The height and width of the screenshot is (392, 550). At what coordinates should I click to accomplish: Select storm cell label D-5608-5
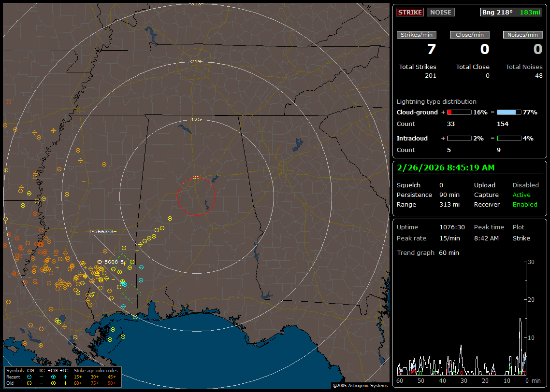coord(111,262)
